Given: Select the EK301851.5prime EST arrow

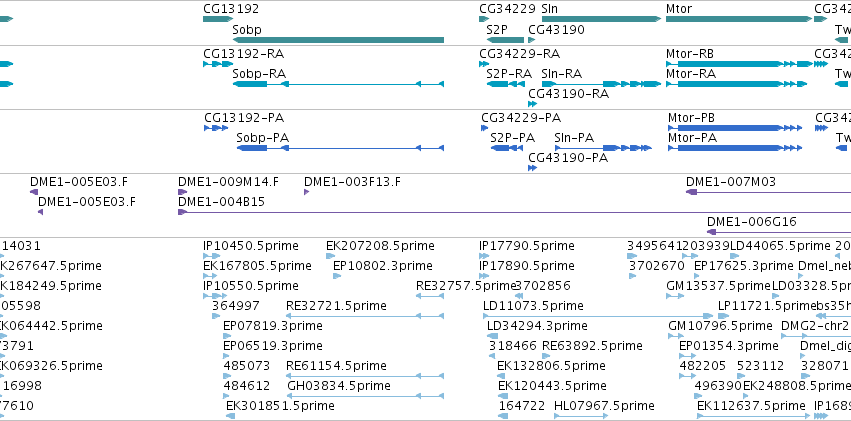Looking at the screenshot, I should pos(230,416).
